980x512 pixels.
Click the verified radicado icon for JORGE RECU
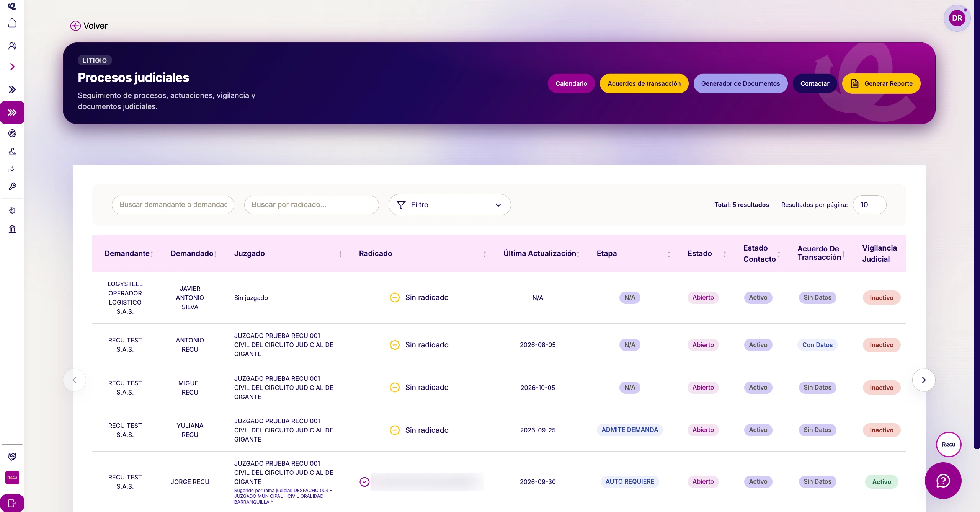[364, 482]
